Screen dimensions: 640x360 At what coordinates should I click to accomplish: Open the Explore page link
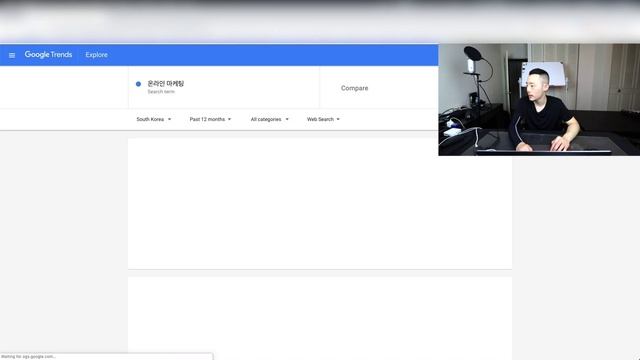pyautogui.click(x=96, y=55)
